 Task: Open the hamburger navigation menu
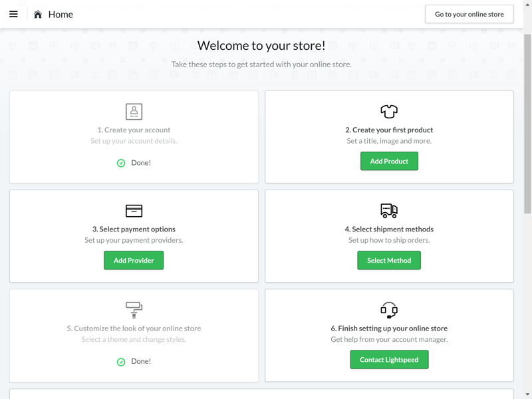click(13, 14)
